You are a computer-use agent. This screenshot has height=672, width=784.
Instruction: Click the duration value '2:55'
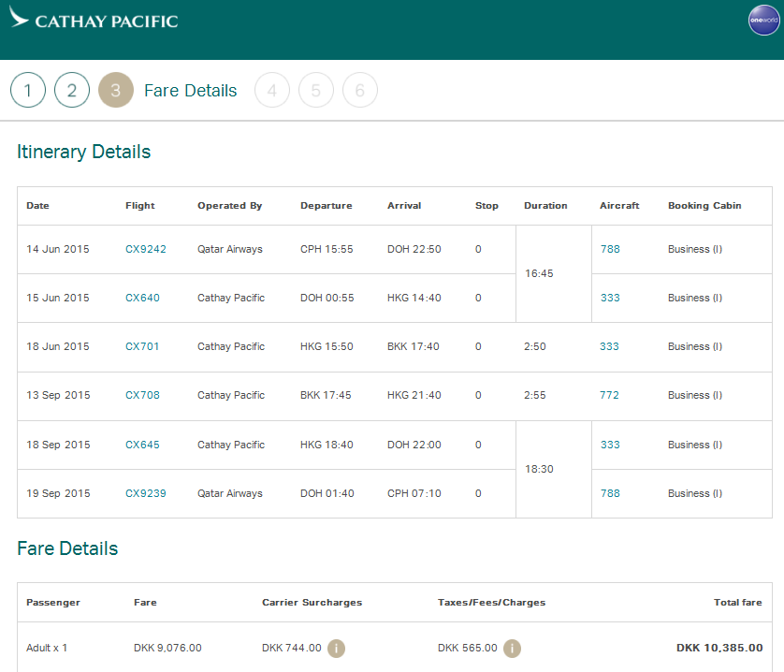(x=535, y=395)
